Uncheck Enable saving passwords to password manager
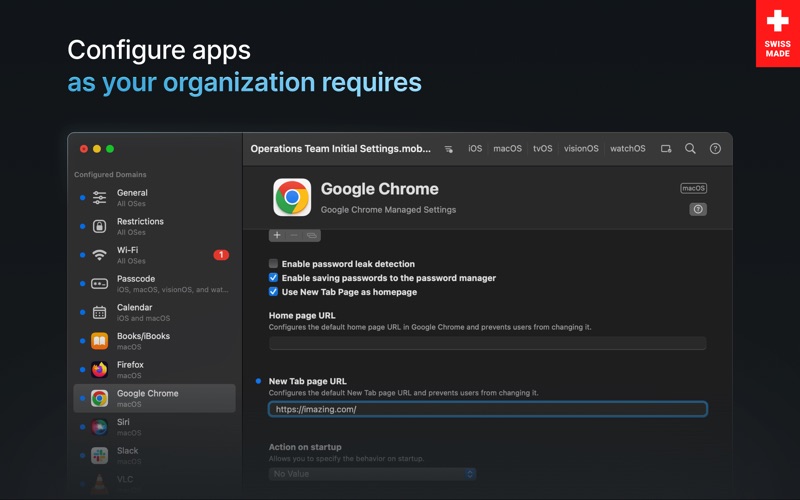The width and height of the screenshot is (800, 500). pos(273,278)
